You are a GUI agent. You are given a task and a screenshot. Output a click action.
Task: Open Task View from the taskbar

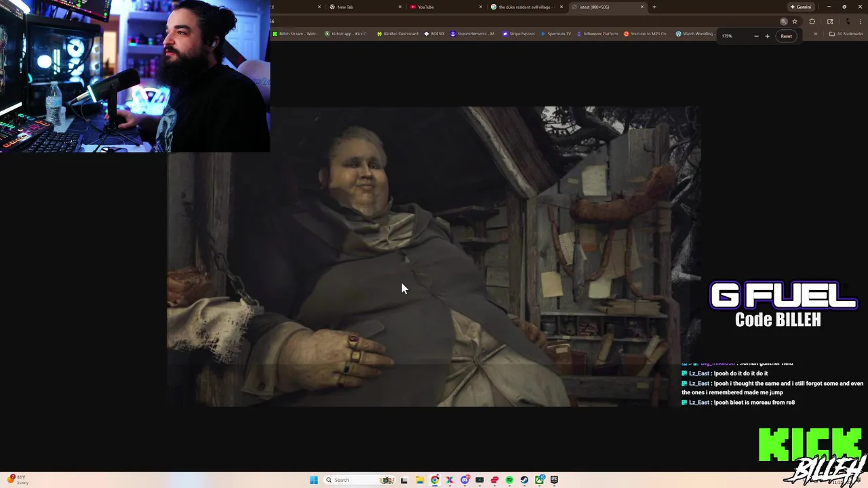[x=404, y=481]
